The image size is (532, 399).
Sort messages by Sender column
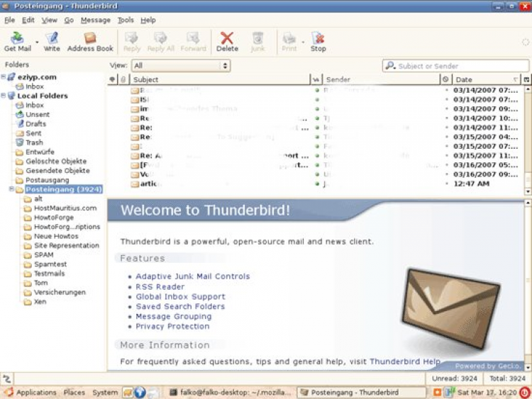click(x=381, y=79)
